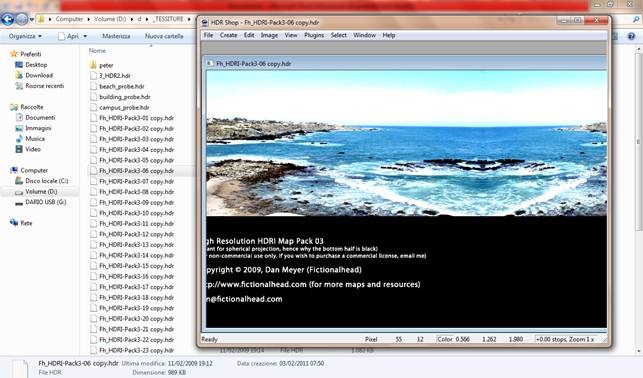Open the Image menu in HDR Shop

coord(269,35)
